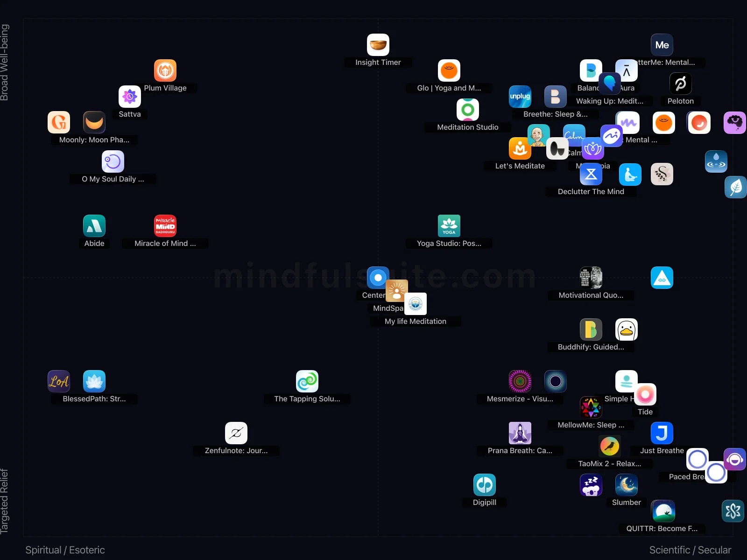The image size is (747, 560).
Task: Select the Headspace orange smiley icon
Action: 663,123
